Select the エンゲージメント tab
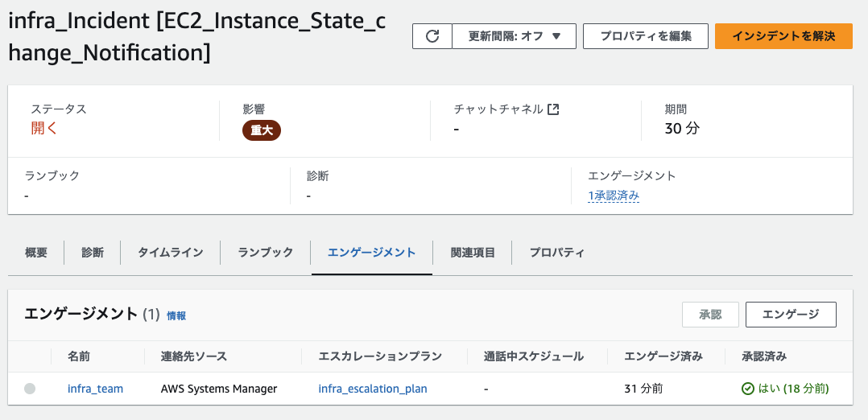868x420 pixels. tap(372, 253)
